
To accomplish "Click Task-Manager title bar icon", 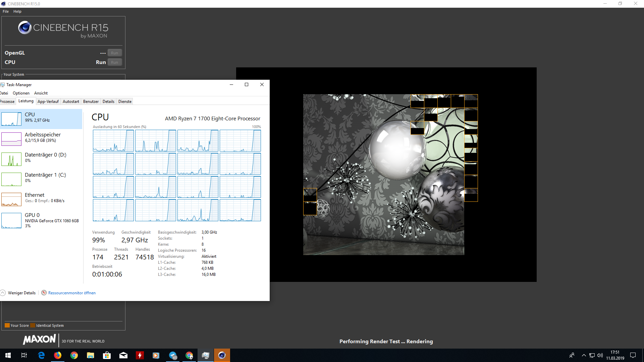I will click(3, 85).
